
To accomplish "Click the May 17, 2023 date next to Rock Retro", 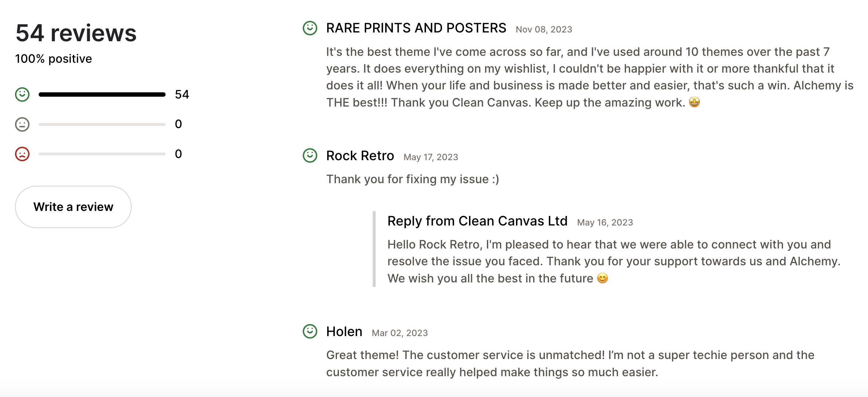I will 431,157.
